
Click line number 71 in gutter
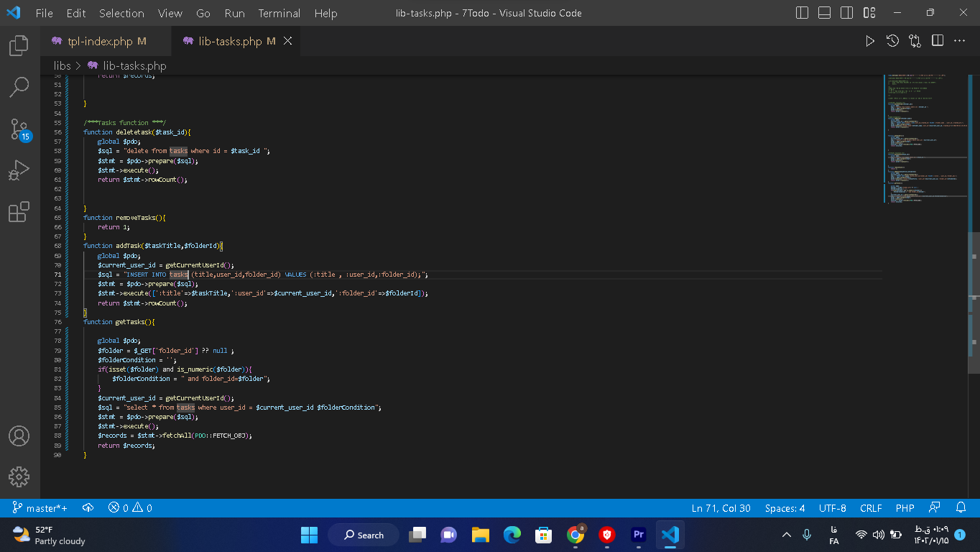[x=57, y=275]
